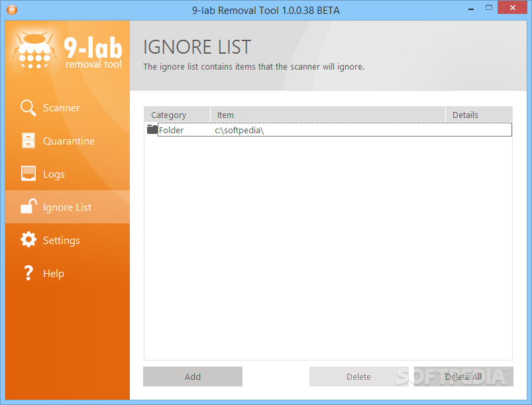
Task: Open the Help section
Action: click(67, 273)
